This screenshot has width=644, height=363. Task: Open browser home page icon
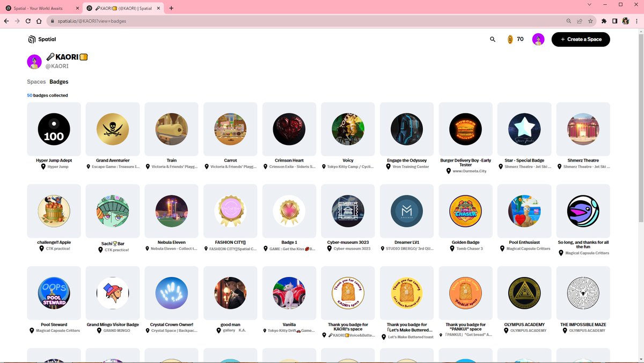pyautogui.click(x=39, y=21)
